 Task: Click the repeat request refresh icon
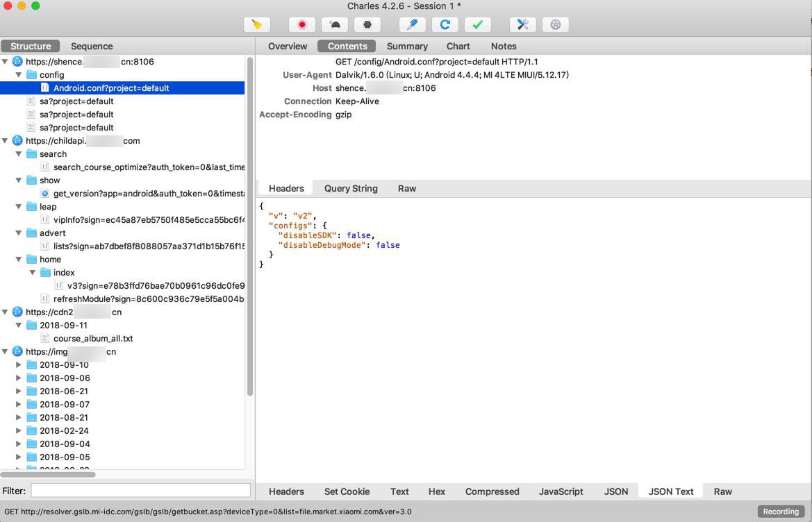(445, 25)
